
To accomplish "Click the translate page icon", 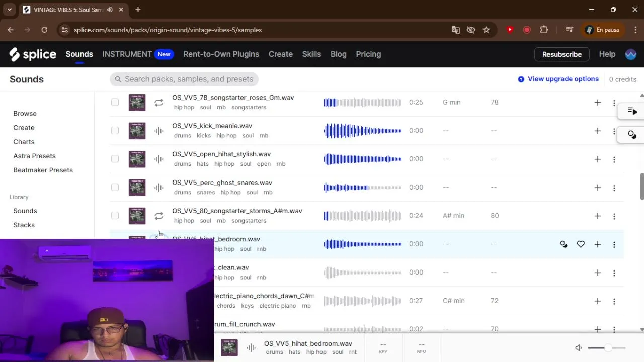I will click(x=456, y=30).
